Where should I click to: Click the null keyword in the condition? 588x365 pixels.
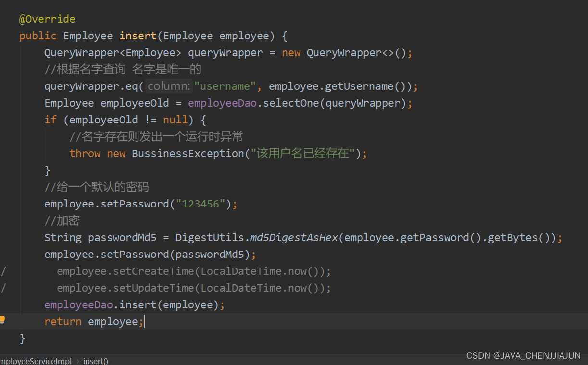175,120
